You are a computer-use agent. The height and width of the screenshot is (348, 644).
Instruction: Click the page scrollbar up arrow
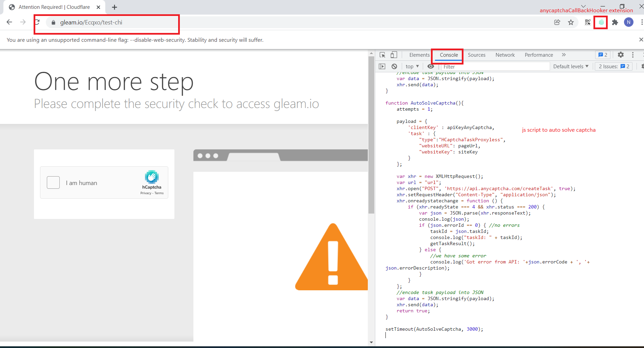click(x=371, y=54)
